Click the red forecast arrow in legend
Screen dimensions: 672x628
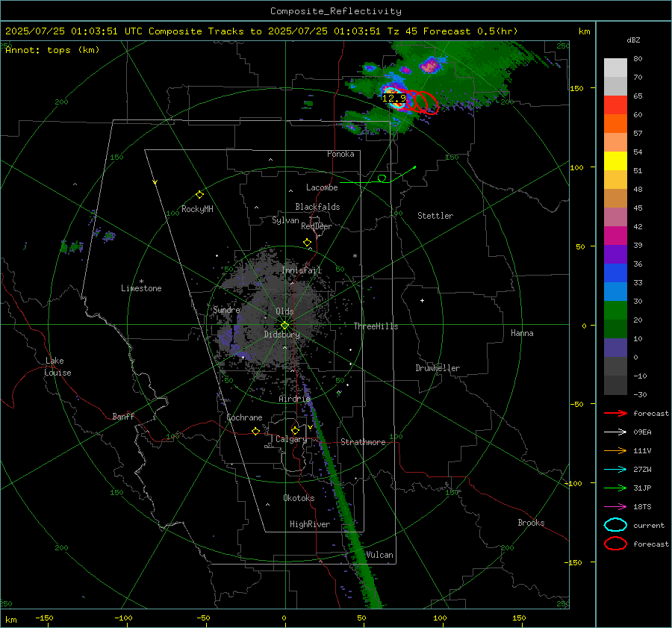coord(615,413)
